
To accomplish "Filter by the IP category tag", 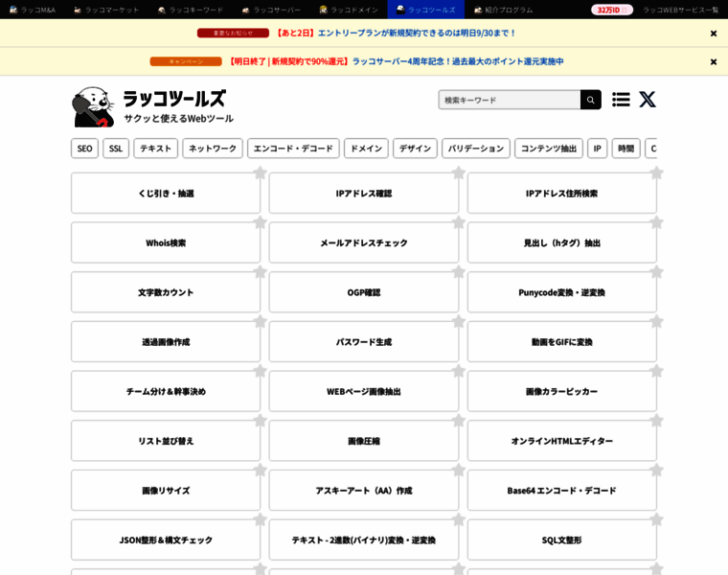I will (597, 149).
